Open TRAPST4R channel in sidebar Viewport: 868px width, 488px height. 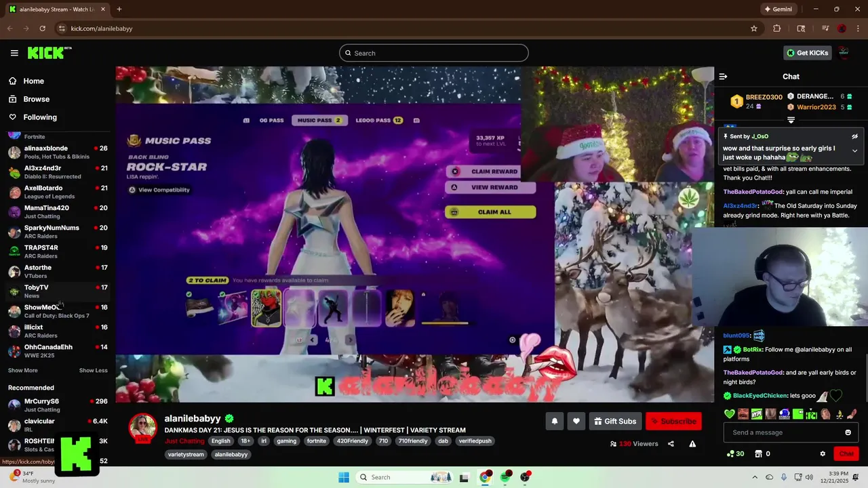(58, 251)
